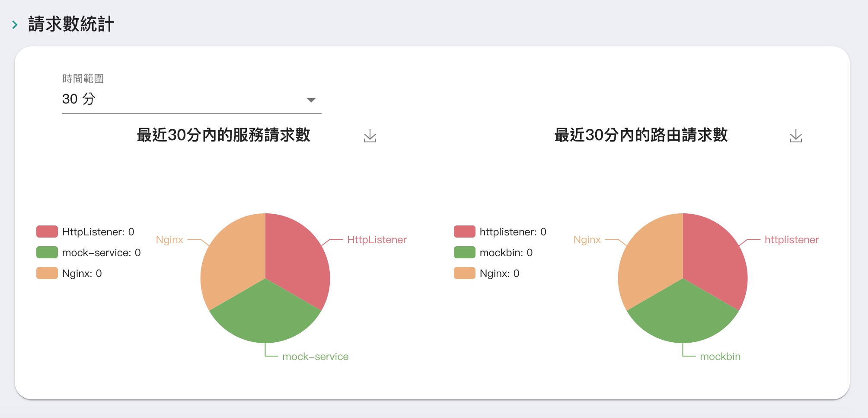Click the 'HttpListener' pie callout label
The width and height of the screenshot is (868, 418).
point(377,240)
